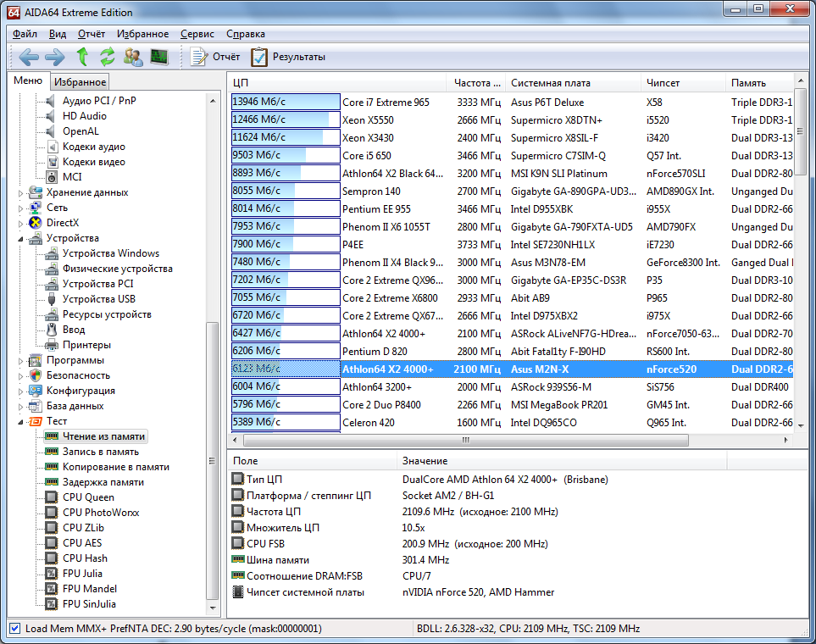Click the Принтеры printer icon
This screenshot has height=644, width=816.
coord(52,345)
